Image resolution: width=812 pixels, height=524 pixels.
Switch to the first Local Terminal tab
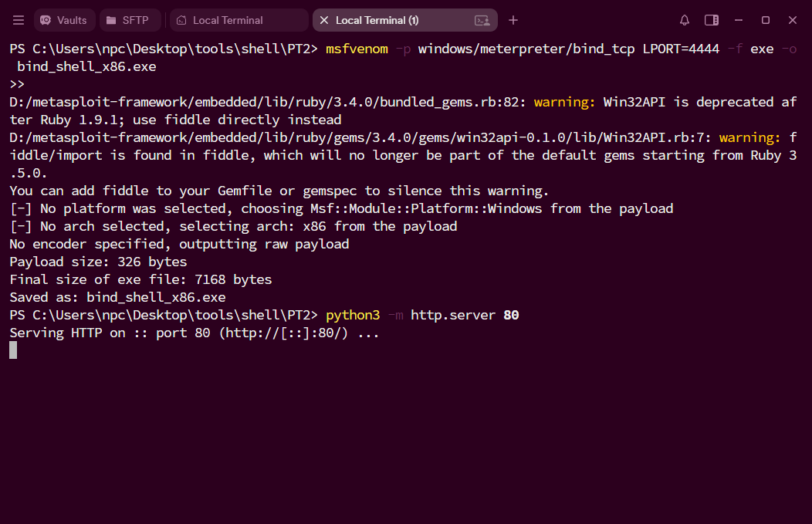[239, 20]
